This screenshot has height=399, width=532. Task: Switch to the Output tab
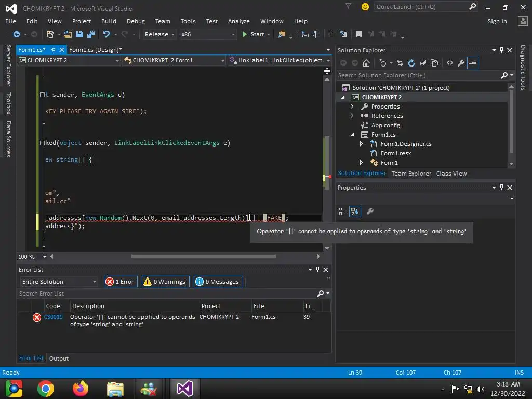59,358
